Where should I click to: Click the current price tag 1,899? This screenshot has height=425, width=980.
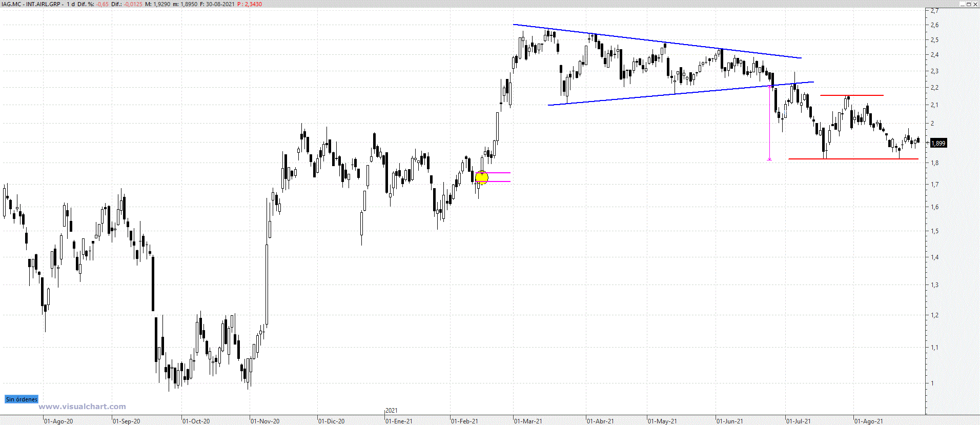coord(938,143)
